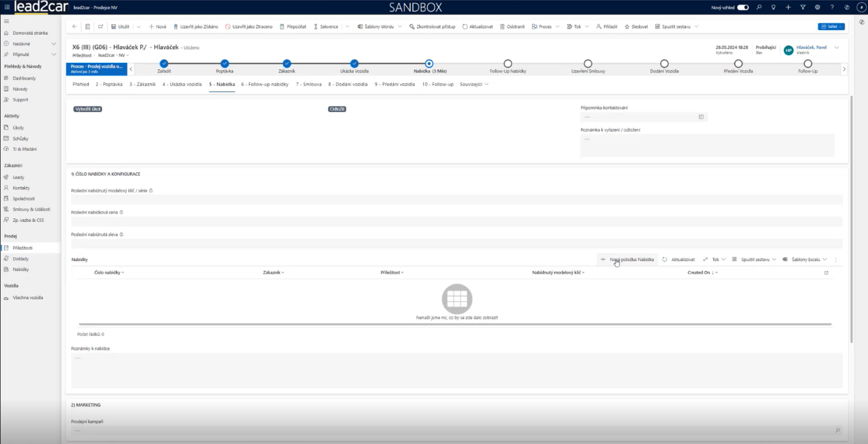
Task: Switch to the 7 - Smlouva tab
Action: click(x=308, y=85)
